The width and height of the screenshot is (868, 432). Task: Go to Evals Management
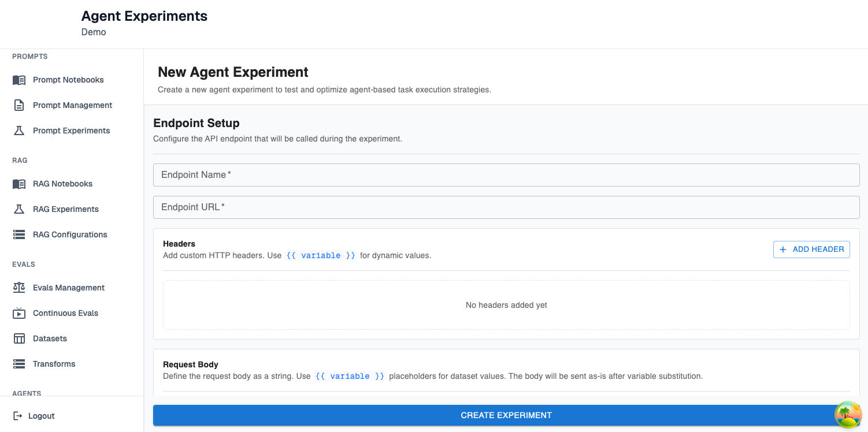(x=69, y=288)
